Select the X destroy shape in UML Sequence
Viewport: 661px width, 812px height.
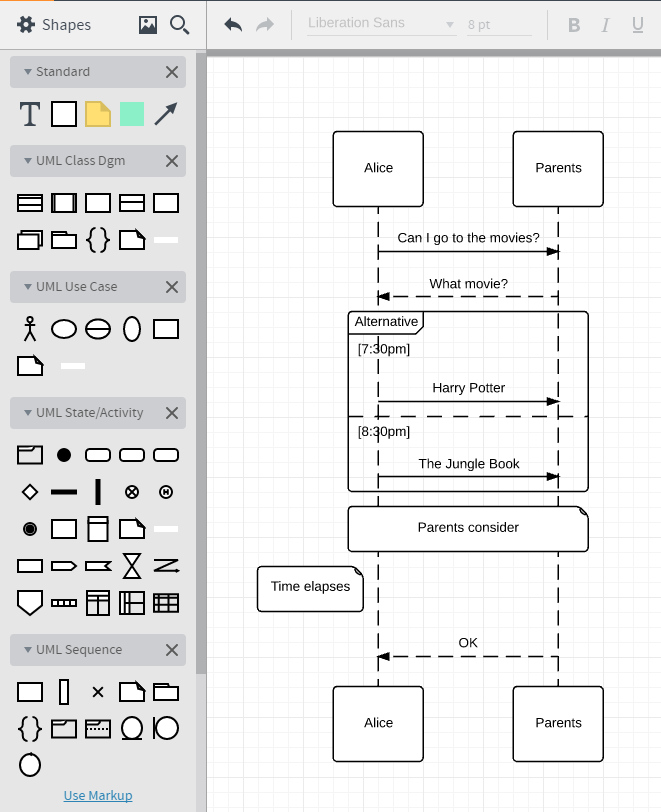pyautogui.click(x=98, y=692)
